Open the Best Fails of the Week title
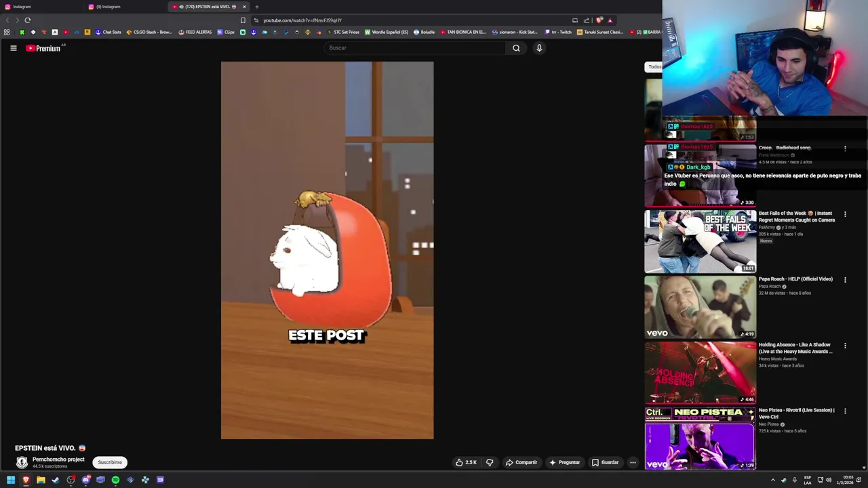The height and width of the screenshot is (488, 868). pos(797,216)
